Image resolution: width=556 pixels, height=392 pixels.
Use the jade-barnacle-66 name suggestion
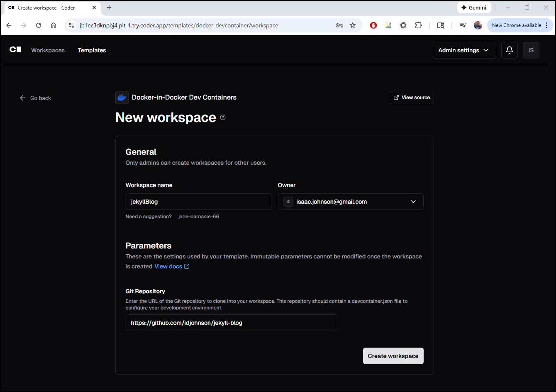pos(199,217)
